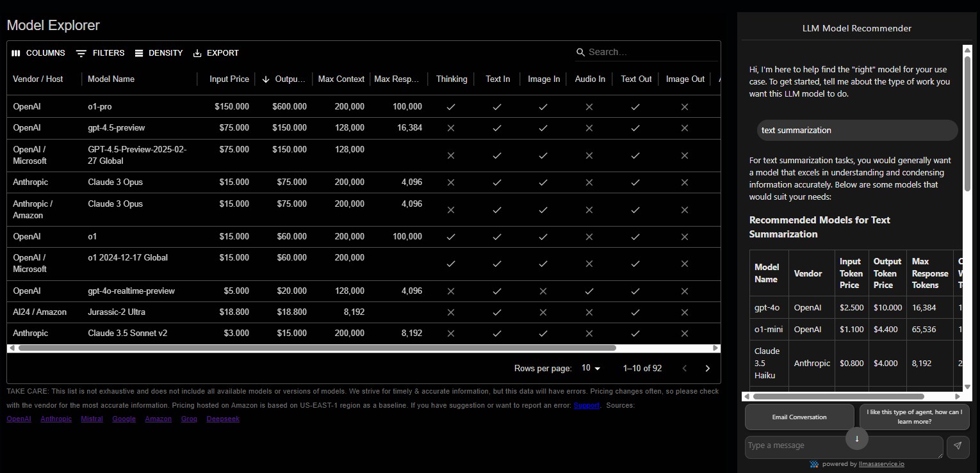Click chat vertical scrollbar down arrow
The height and width of the screenshot is (473, 980).
(967, 387)
